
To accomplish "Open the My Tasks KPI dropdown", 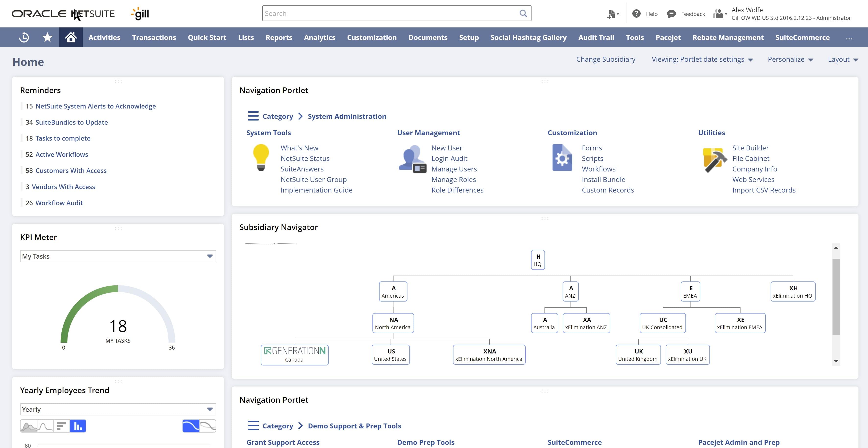I will click(x=118, y=256).
